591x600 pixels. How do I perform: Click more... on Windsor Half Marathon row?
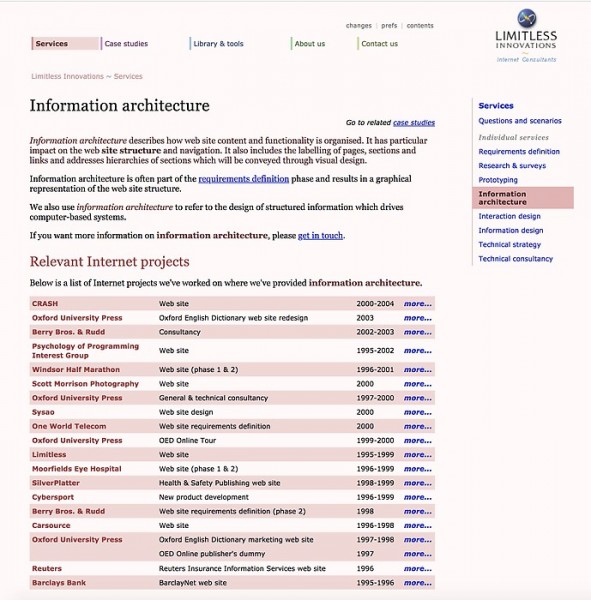tap(418, 370)
